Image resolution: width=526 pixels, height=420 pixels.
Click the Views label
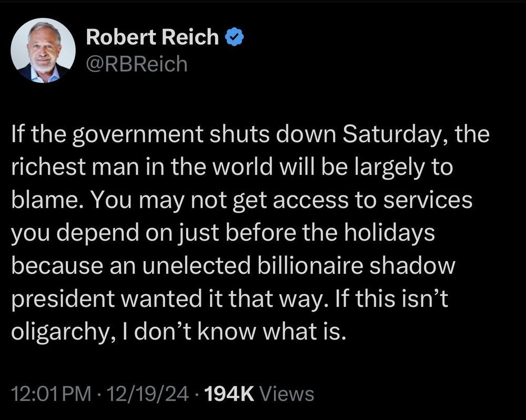coord(287,394)
